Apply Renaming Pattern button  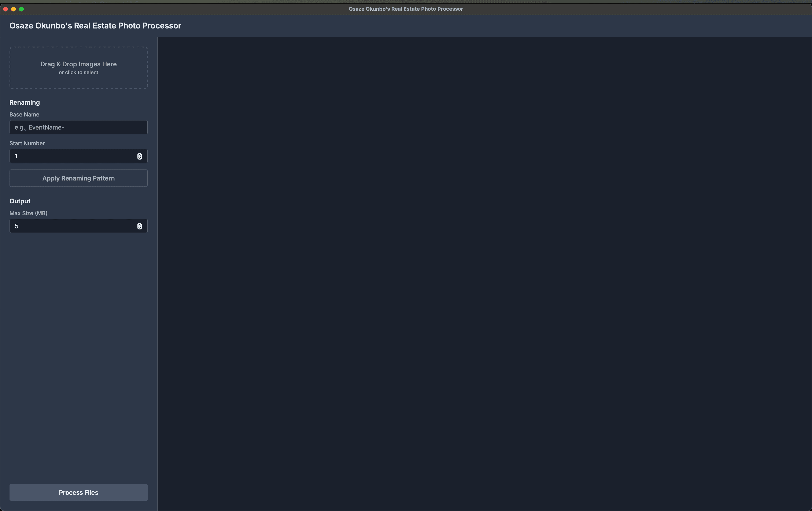[x=78, y=178]
